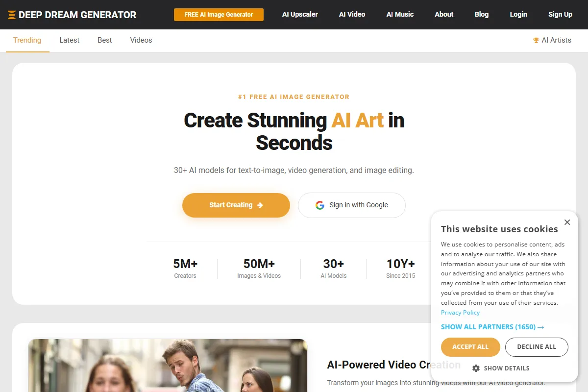Open AI Upscaler in the navigation
The height and width of the screenshot is (392, 588).
click(x=300, y=14)
